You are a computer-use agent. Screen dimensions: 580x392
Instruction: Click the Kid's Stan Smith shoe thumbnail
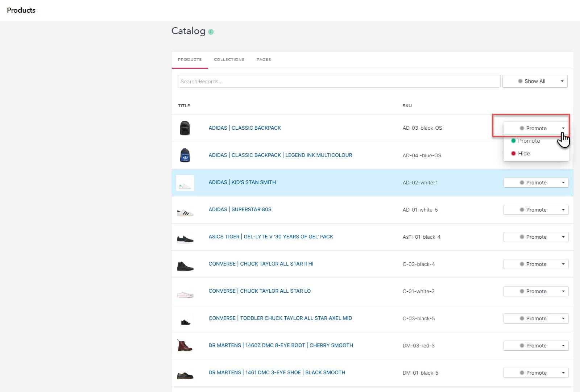coord(185,183)
